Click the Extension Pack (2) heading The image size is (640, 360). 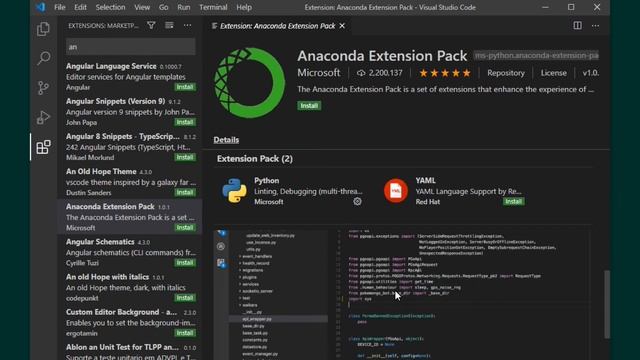click(255, 159)
